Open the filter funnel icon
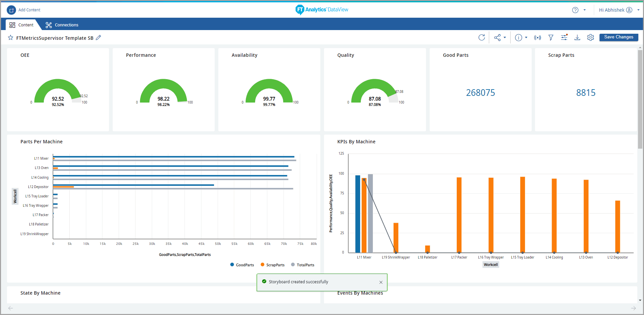 551,37
